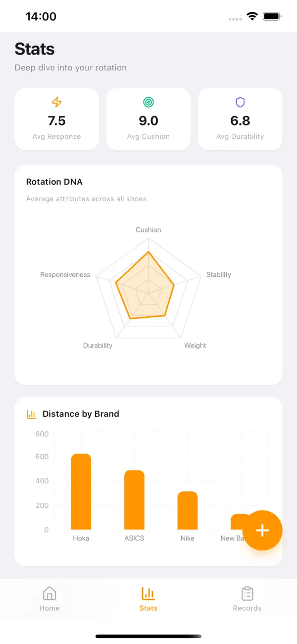Tap the orange plus add button

(262, 530)
